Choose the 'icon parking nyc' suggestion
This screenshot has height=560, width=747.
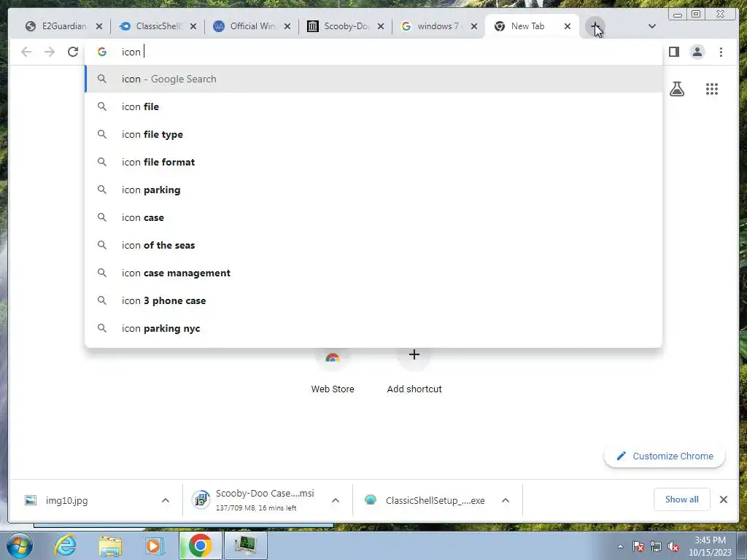pyautogui.click(x=373, y=328)
